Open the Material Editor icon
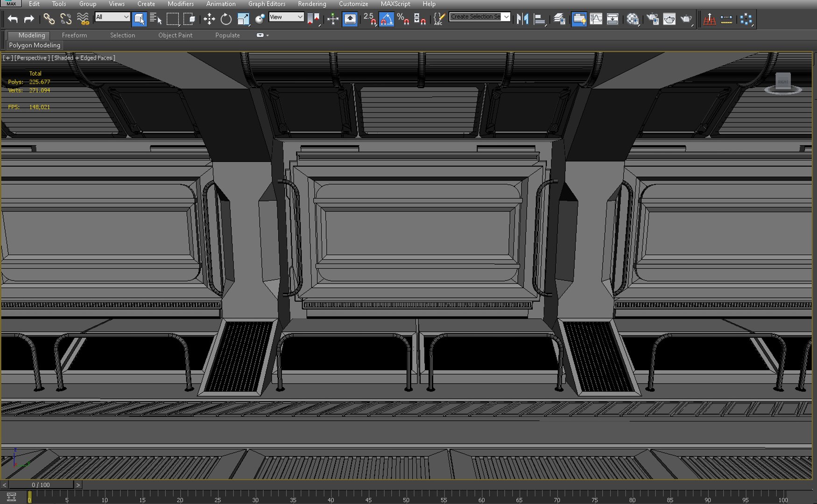The width and height of the screenshot is (817, 504). [x=633, y=19]
